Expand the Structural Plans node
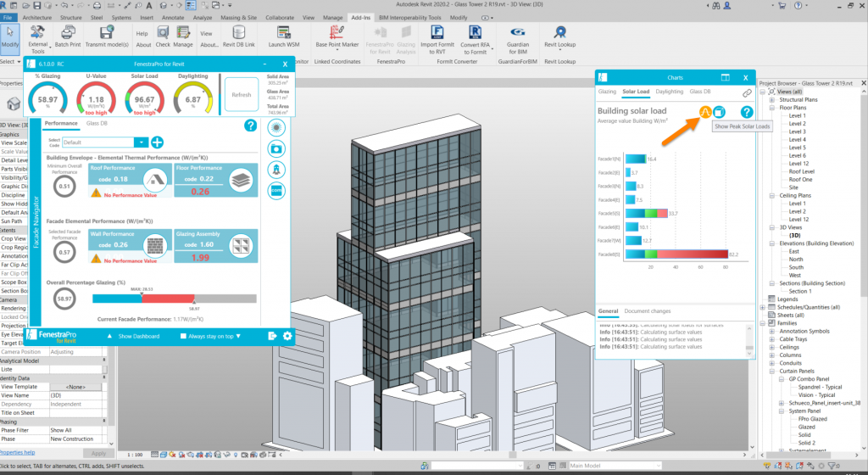 click(x=771, y=99)
